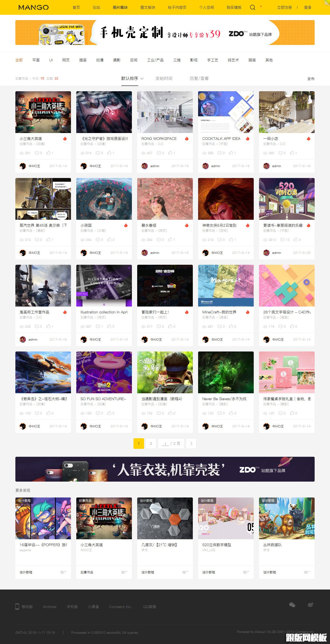Click the 手机壳定制 banner advertisement

(165, 33)
